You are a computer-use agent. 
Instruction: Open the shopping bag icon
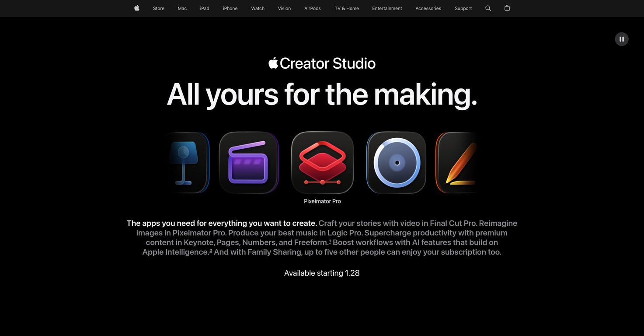pos(507,8)
